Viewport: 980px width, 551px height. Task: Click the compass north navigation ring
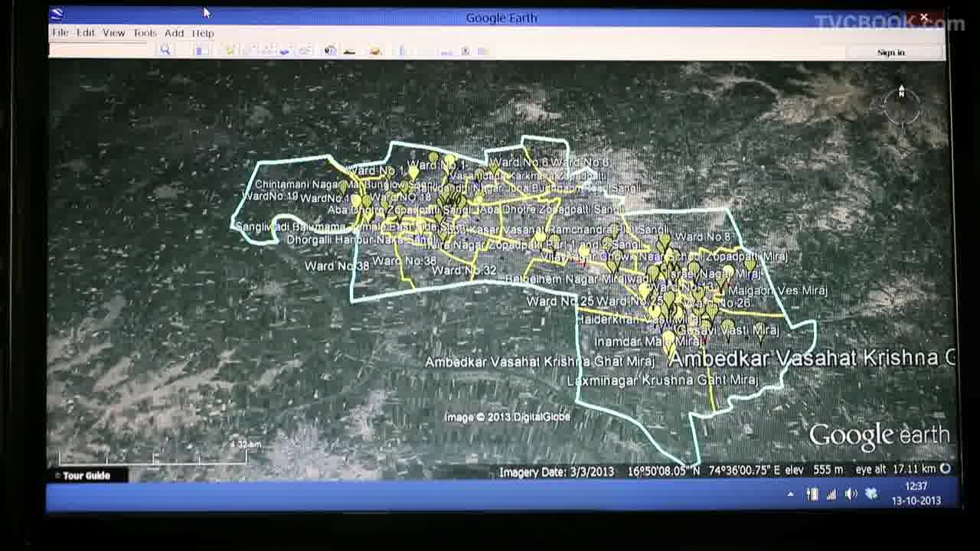pyautogui.click(x=901, y=107)
